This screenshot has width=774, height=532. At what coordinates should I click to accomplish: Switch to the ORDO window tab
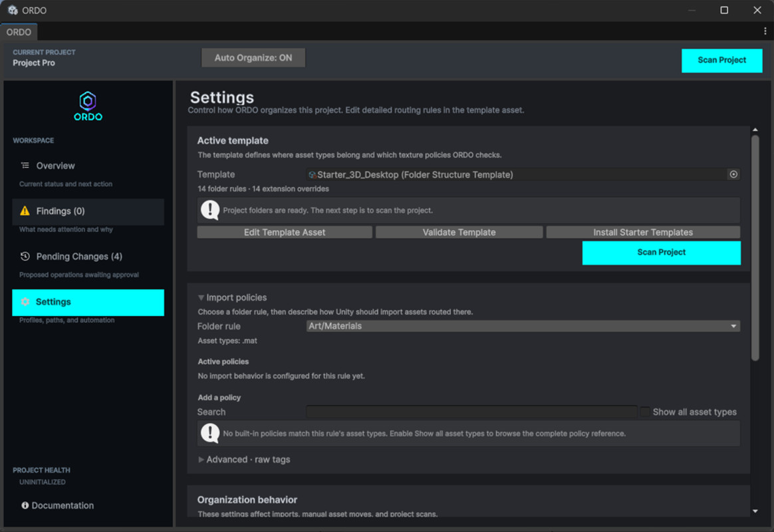pyautogui.click(x=19, y=32)
